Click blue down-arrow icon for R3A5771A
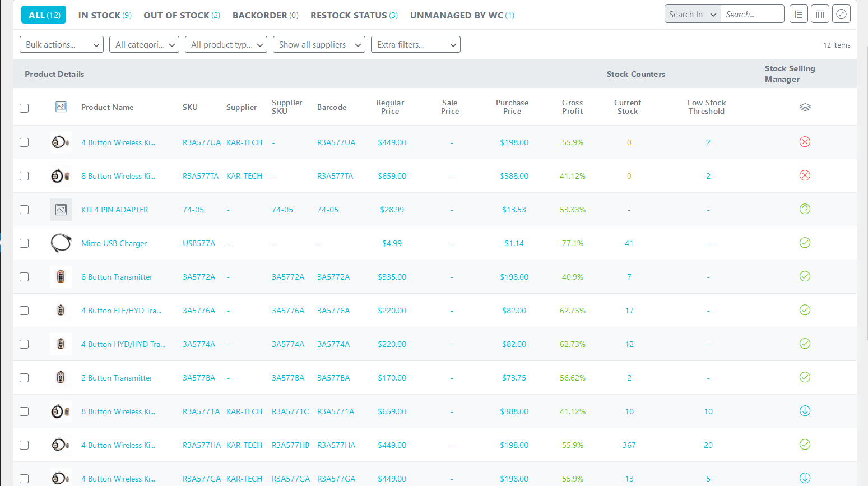The image size is (868, 486). click(805, 411)
